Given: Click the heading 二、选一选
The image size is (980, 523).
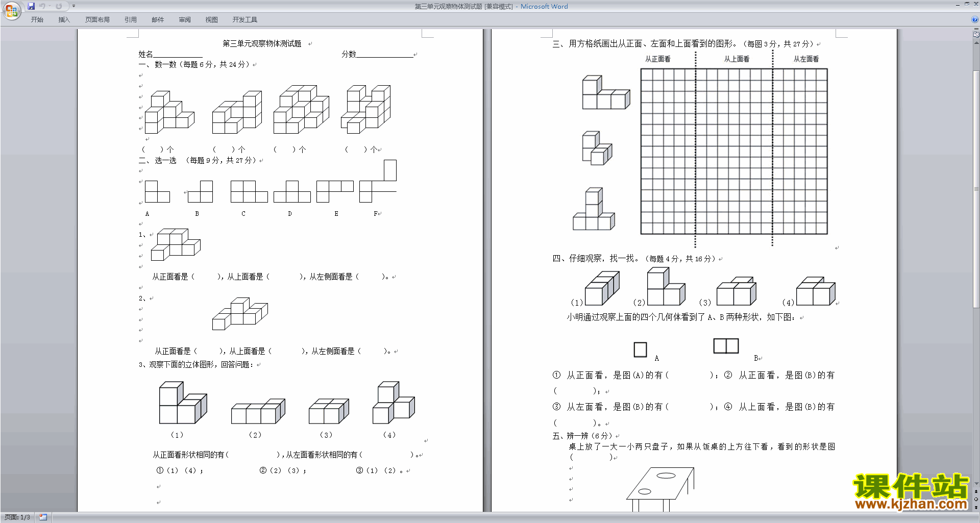Looking at the screenshot, I should tap(157, 161).
